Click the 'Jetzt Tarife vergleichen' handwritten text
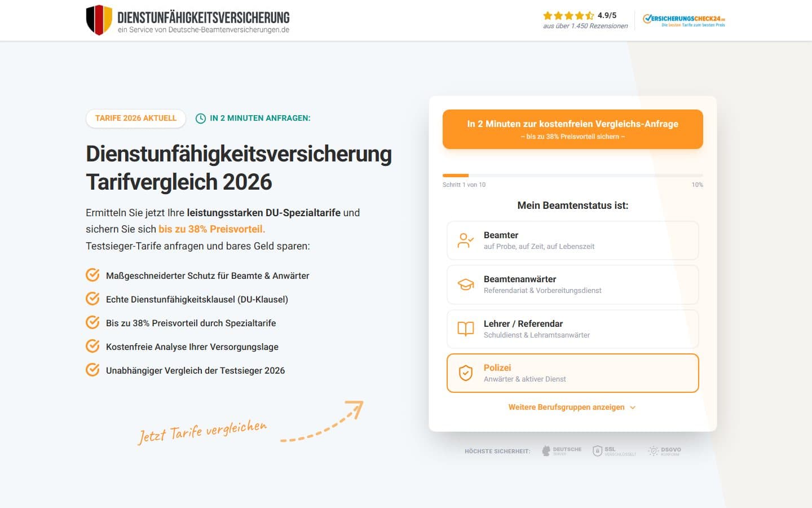The width and height of the screenshot is (812, 508). (203, 432)
